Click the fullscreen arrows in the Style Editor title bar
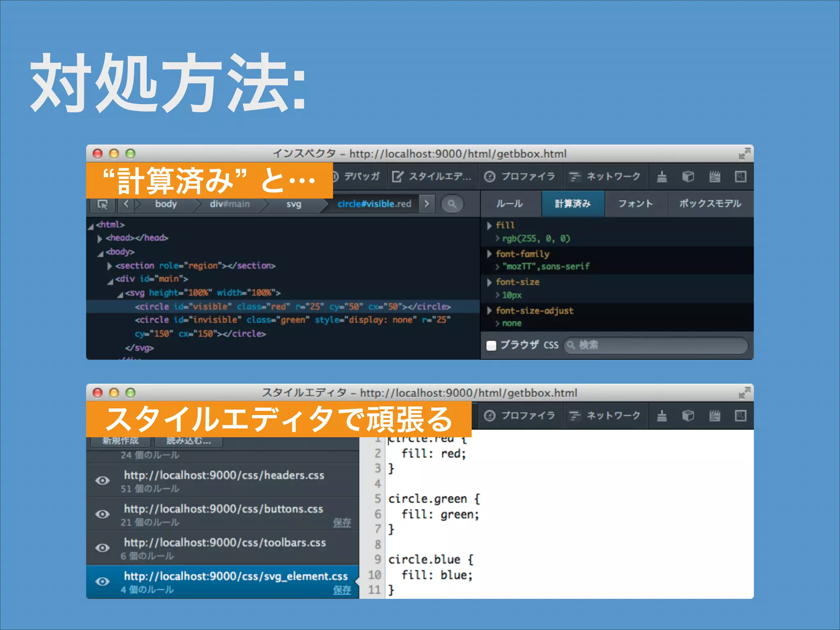840x630 pixels. (x=744, y=393)
